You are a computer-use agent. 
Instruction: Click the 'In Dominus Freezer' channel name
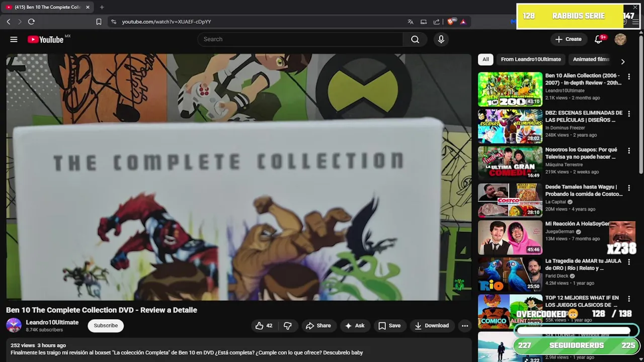pyautogui.click(x=565, y=128)
